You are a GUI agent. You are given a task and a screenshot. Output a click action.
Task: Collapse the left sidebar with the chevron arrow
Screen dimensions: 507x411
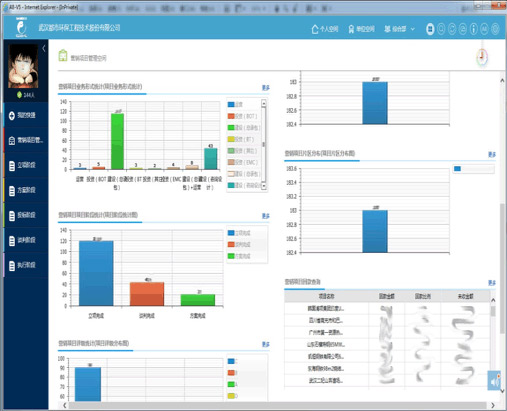click(x=44, y=48)
